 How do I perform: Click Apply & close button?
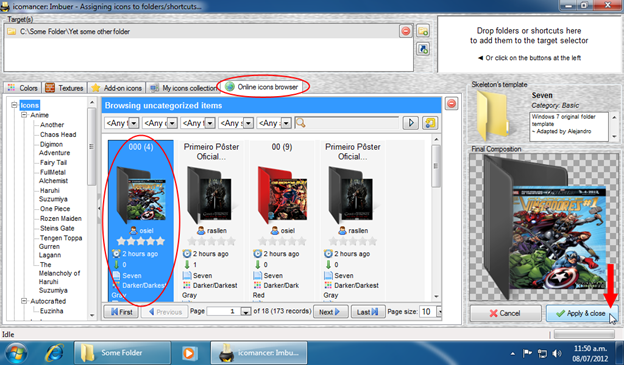pos(582,313)
